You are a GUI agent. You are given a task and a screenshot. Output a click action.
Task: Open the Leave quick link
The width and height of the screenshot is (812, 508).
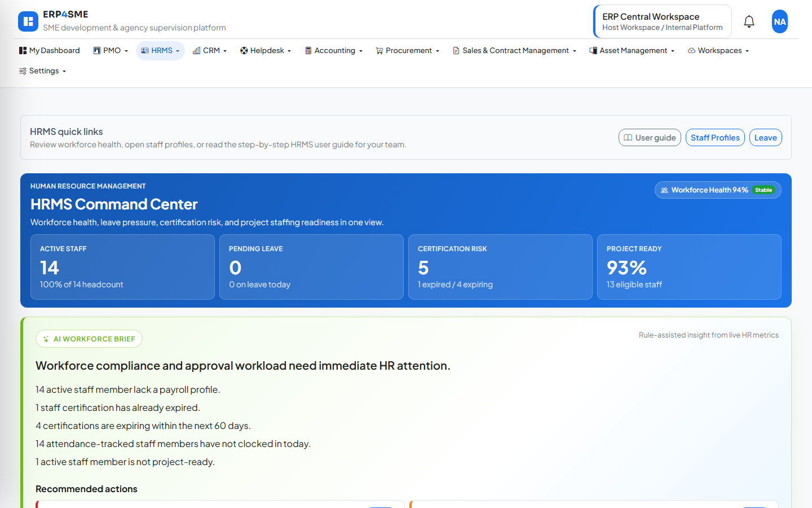point(765,138)
